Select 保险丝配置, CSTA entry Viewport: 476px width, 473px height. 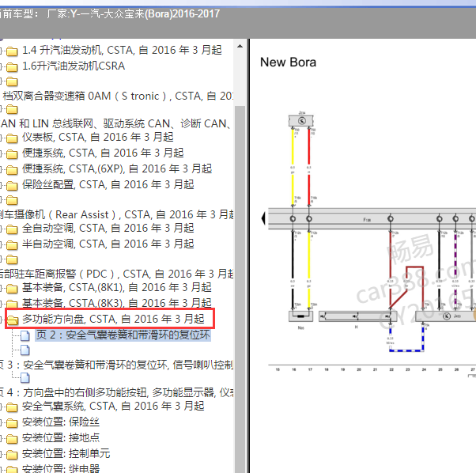pos(108,184)
